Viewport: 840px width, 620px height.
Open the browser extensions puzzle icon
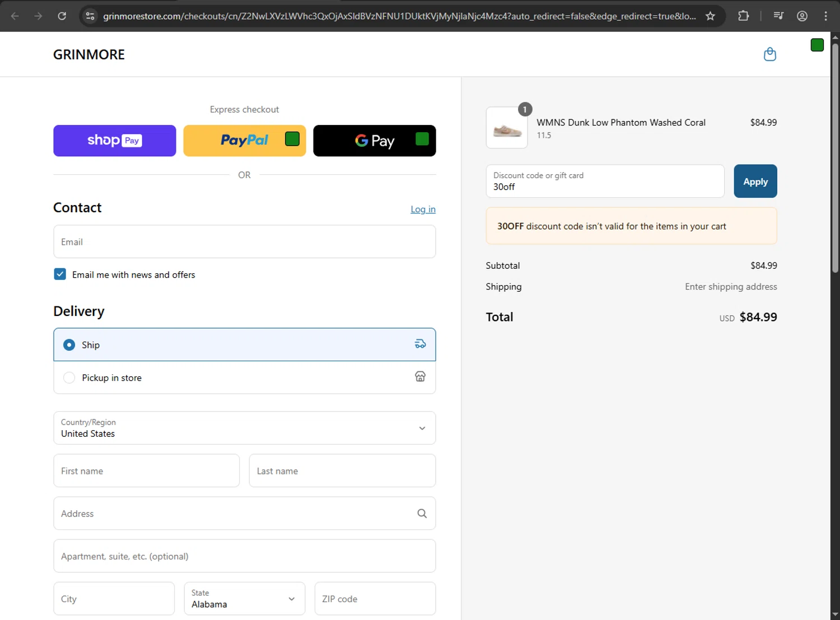click(743, 16)
